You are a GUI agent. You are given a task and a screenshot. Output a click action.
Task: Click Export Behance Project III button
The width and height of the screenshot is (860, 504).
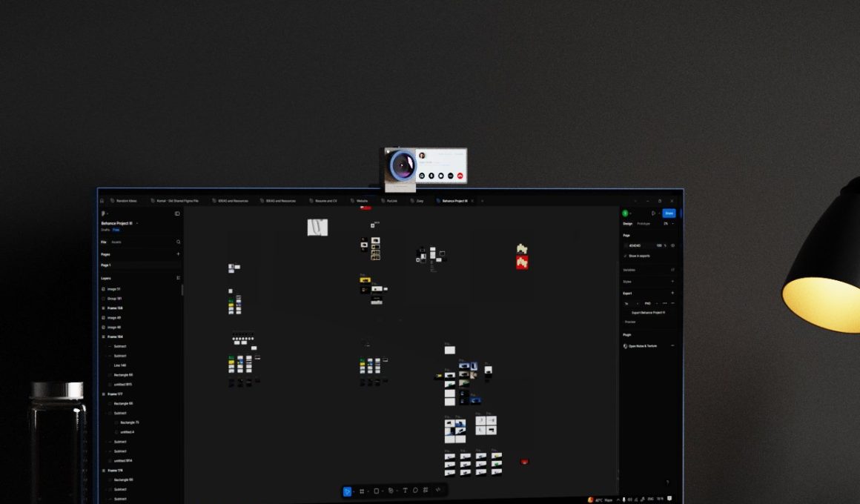point(648,313)
